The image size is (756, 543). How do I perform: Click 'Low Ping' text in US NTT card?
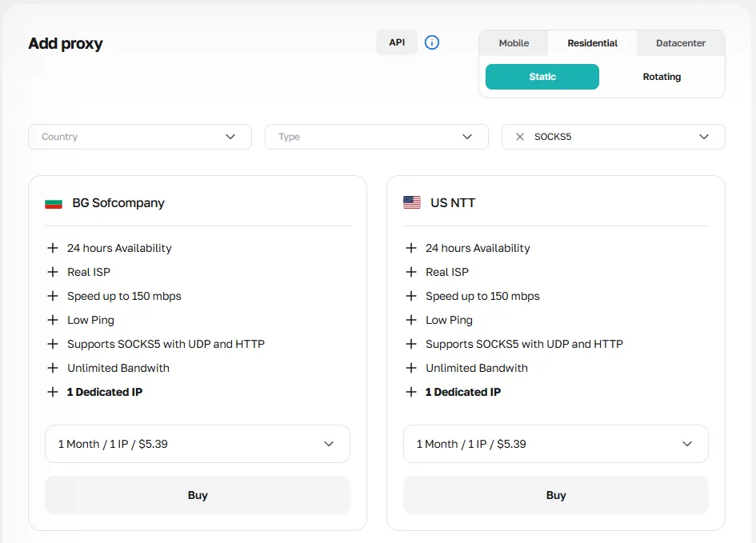pos(449,320)
